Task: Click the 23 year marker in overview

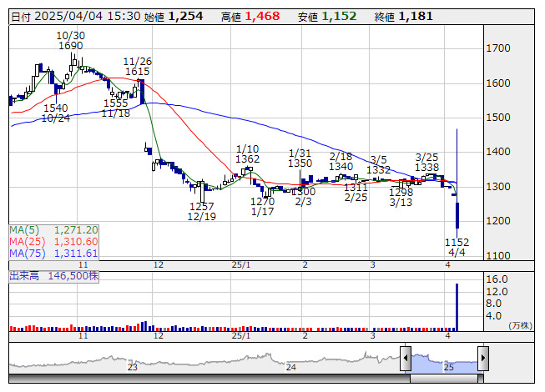Action: 133,367
